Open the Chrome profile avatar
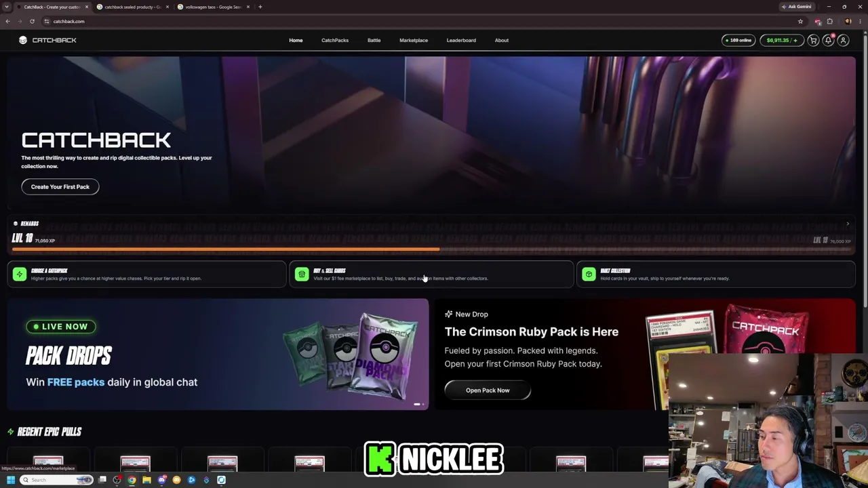 pos(848,21)
